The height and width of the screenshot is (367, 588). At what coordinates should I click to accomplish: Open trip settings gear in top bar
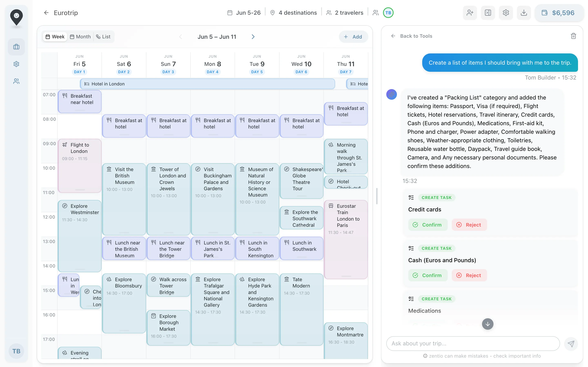[x=506, y=13]
